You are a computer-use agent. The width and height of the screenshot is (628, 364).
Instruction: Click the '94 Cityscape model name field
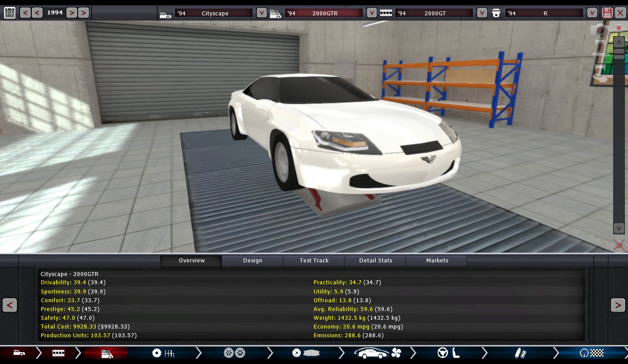click(214, 13)
